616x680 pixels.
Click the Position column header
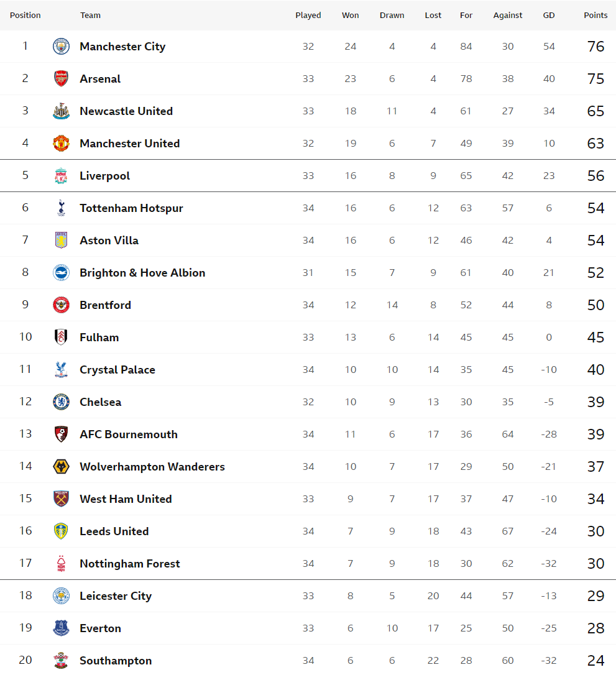click(x=25, y=15)
